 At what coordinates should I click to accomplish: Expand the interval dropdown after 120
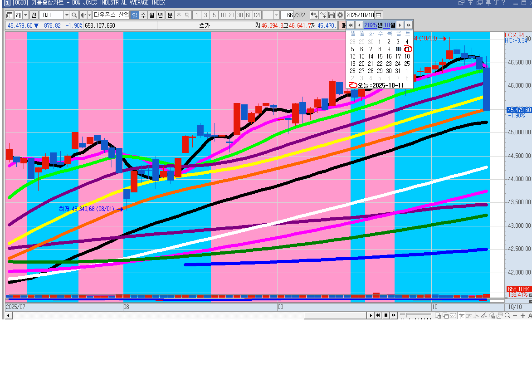pos(276,15)
